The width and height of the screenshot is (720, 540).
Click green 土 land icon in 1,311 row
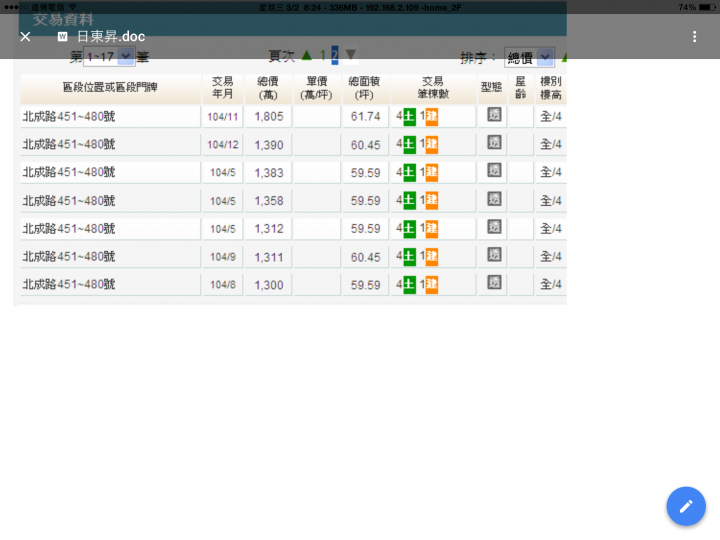409,257
